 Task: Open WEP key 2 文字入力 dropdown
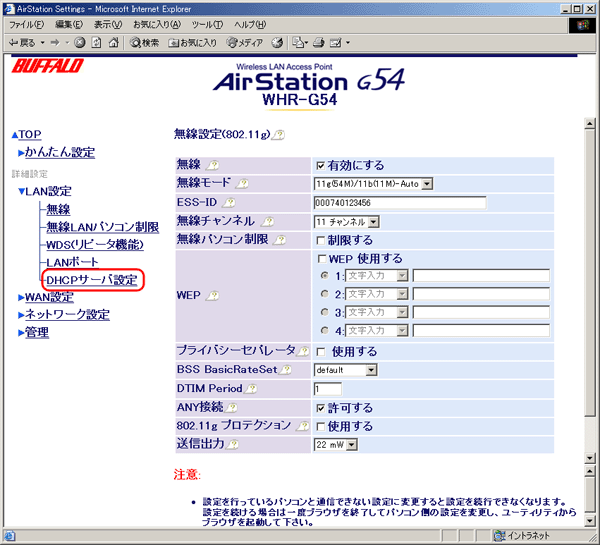click(377, 294)
